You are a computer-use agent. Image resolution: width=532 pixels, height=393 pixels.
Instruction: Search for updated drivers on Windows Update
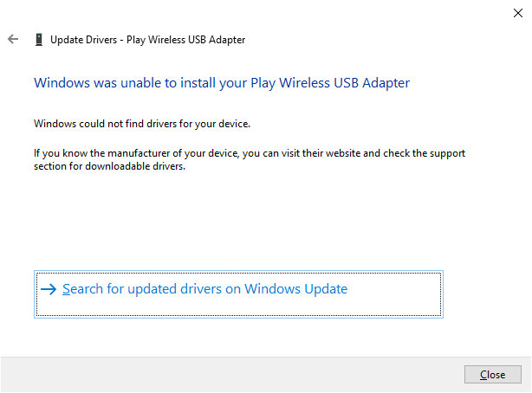click(238, 294)
